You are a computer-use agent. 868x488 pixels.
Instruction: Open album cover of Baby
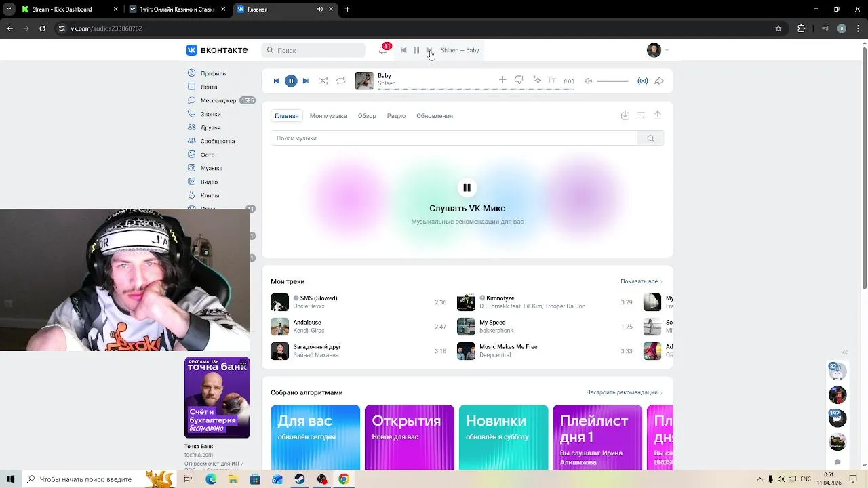coord(364,81)
